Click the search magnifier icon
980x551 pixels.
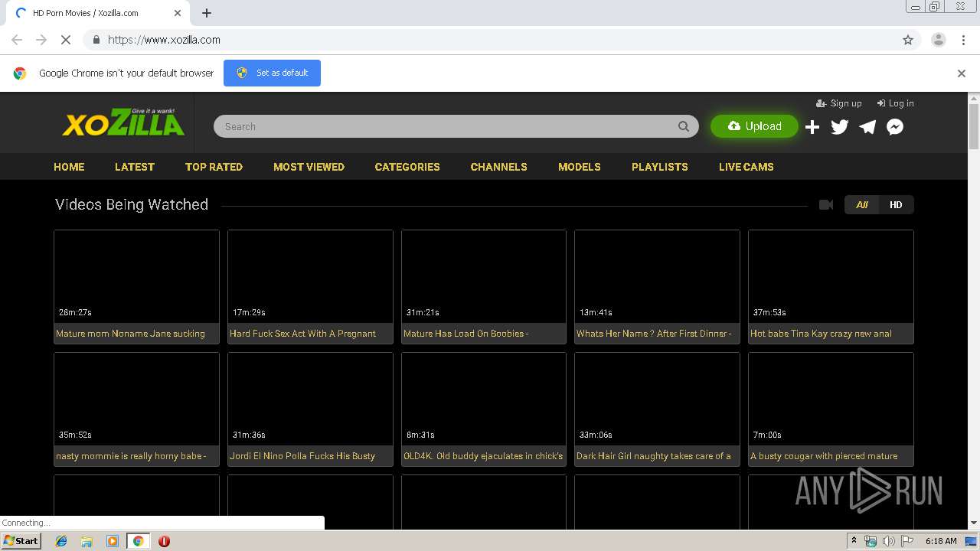click(684, 126)
